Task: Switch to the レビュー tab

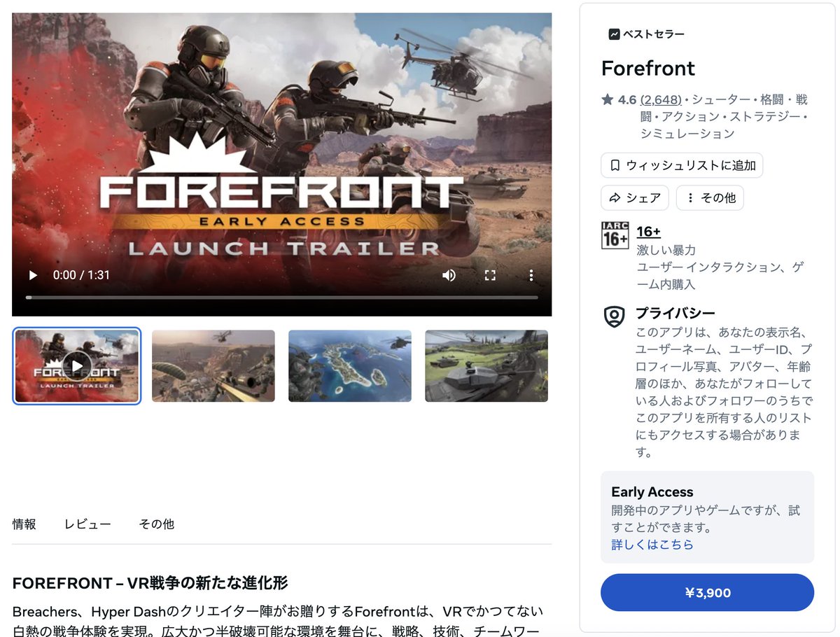Action: pyautogui.click(x=87, y=524)
